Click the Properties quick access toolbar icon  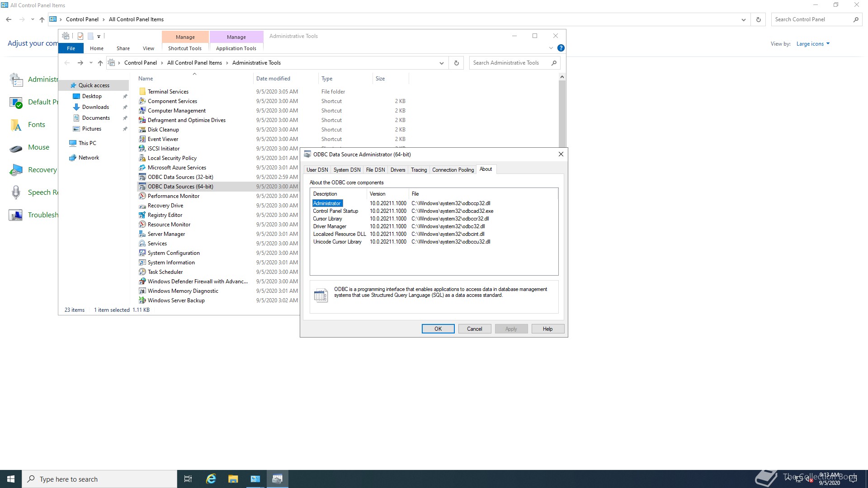coord(80,36)
